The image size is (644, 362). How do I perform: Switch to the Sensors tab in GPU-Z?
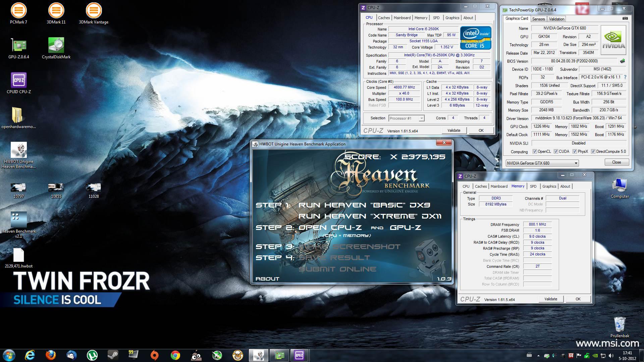538,19
